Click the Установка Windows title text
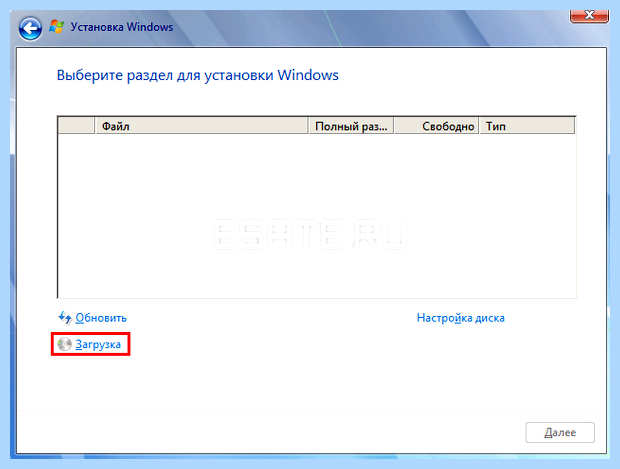Image resolution: width=620 pixels, height=469 pixels. [122, 27]
